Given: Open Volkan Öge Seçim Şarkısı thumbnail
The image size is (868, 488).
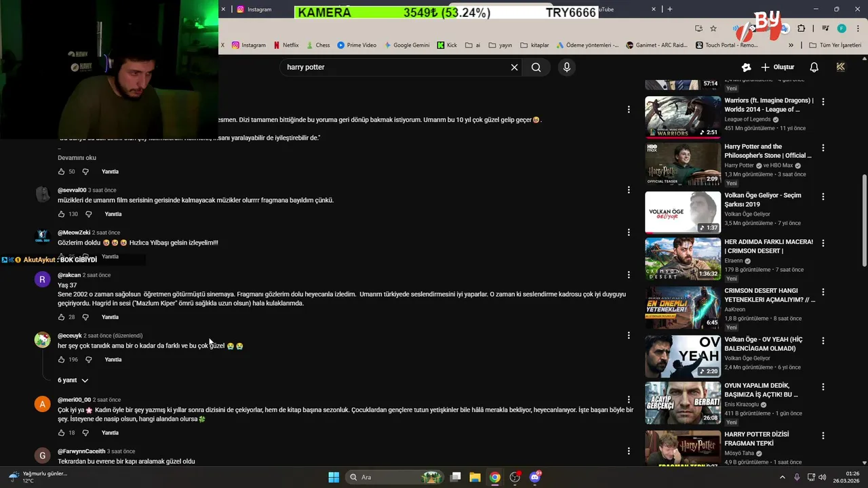Looking at the screenshot, I should 683,212.
